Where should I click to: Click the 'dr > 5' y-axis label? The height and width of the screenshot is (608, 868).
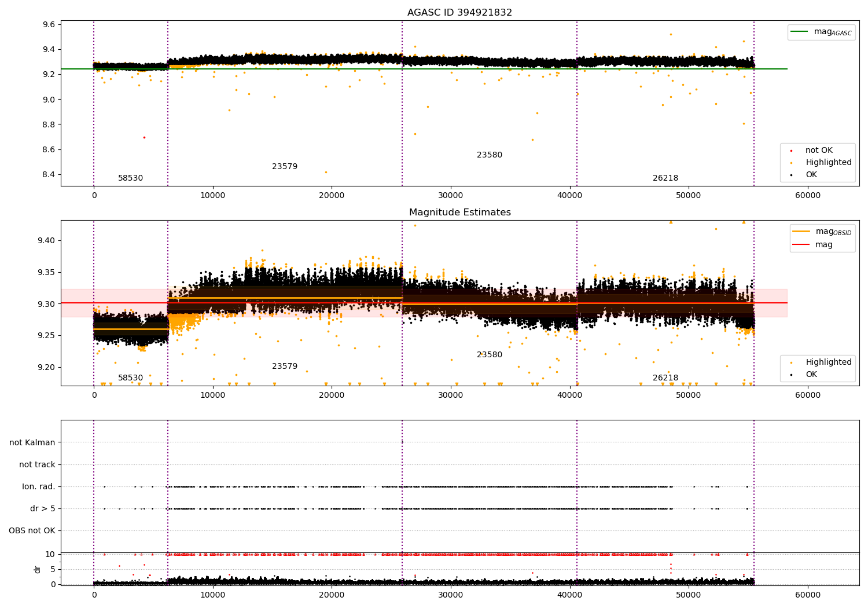43,509
